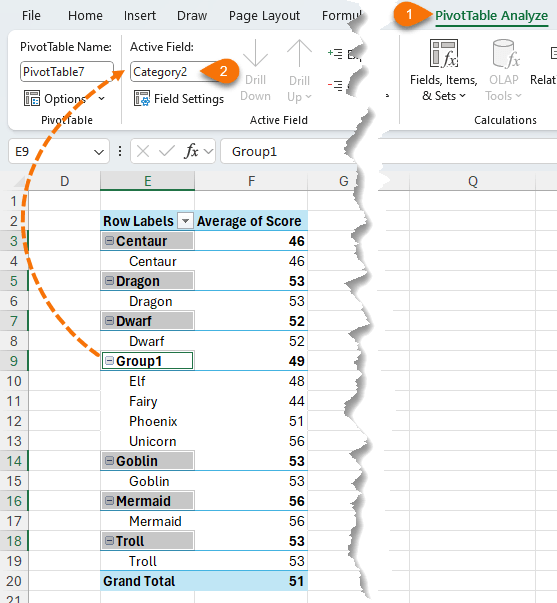Viewport: 557px width, 603px height.
Task: Open the PivotTable Options button
Action: [x=55, y=98]
